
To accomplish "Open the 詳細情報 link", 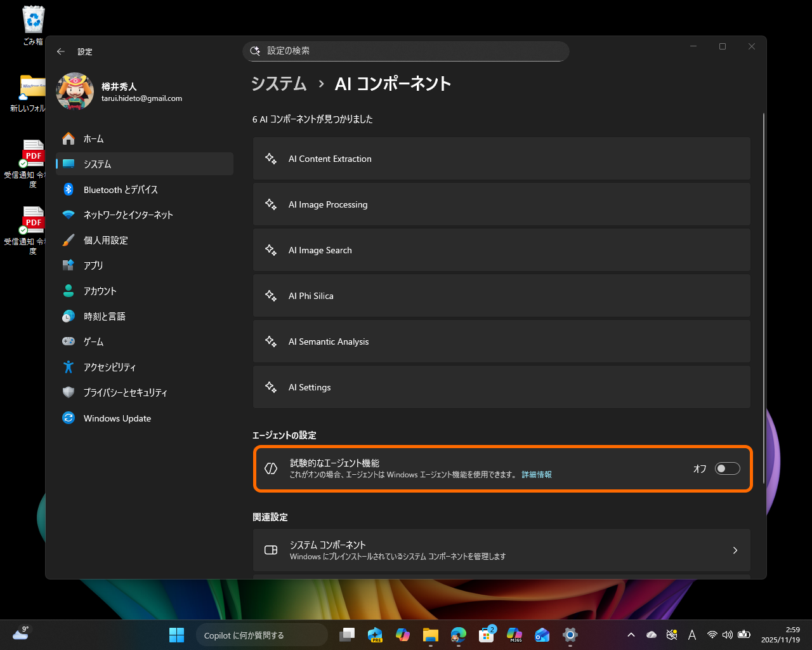I will 537,475.
